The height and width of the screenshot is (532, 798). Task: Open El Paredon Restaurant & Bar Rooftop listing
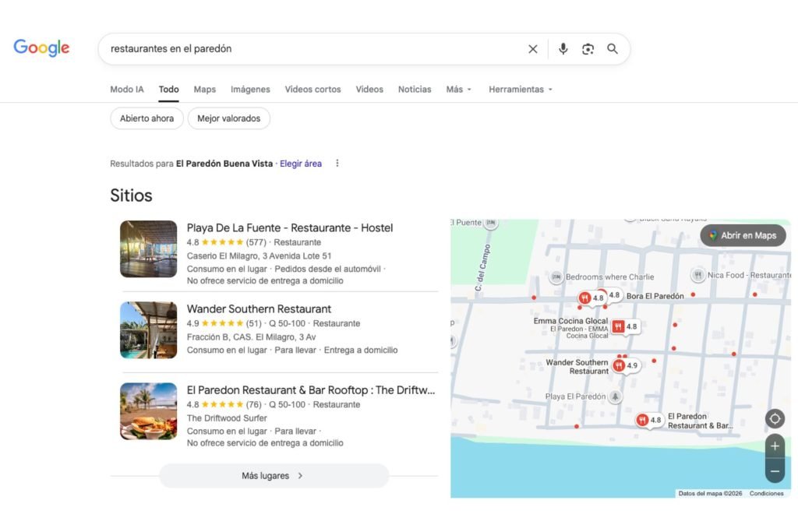[310, 390]
